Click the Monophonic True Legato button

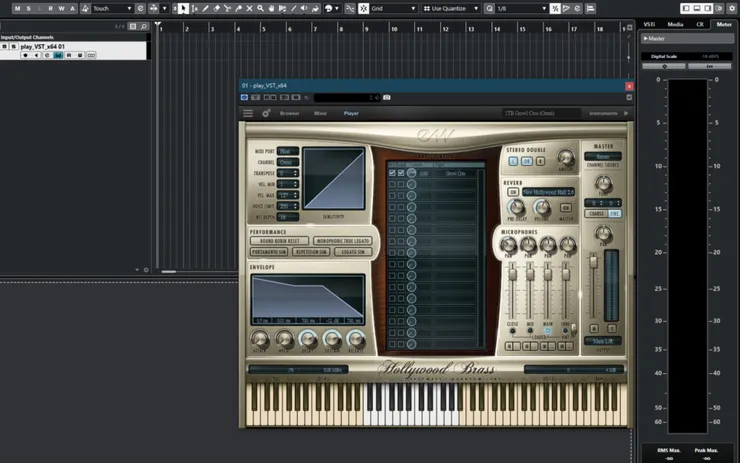(342, 241)
